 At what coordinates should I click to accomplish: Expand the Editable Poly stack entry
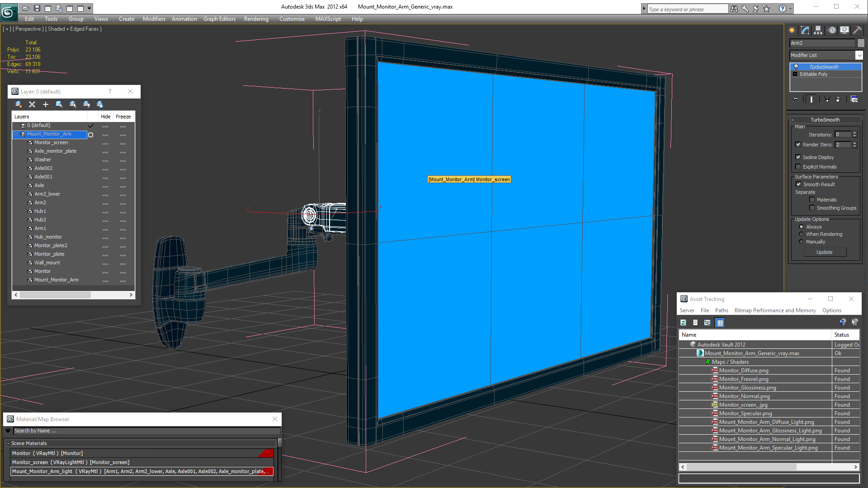coord(795,74)
